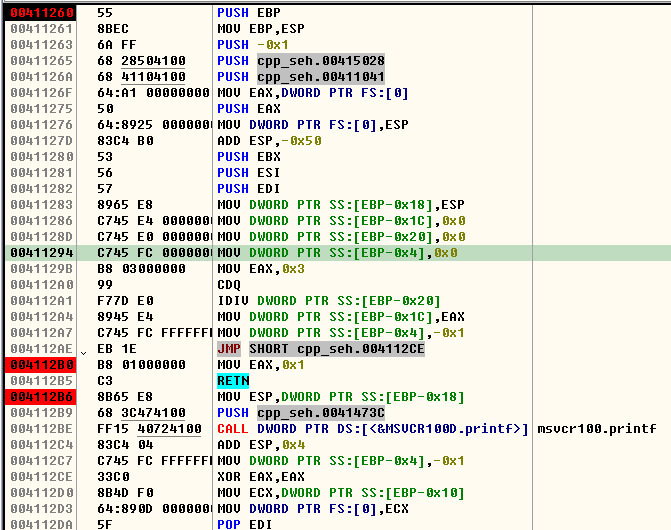
Task: Click MOV EAX,DWORD PTR FS:[0] instruction
Action: coord(313,93)
